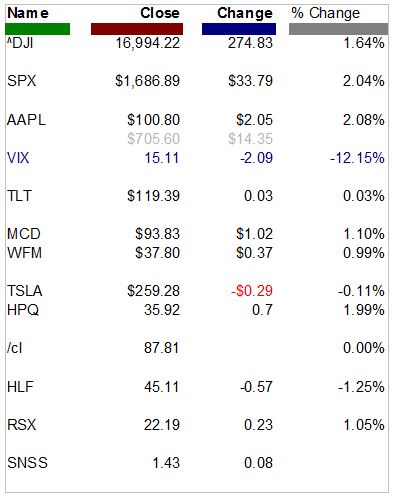The width and height of the screenshot is (395, 497).
Task: Click the VIX percent change -12.15%
Action: point(357,158)
